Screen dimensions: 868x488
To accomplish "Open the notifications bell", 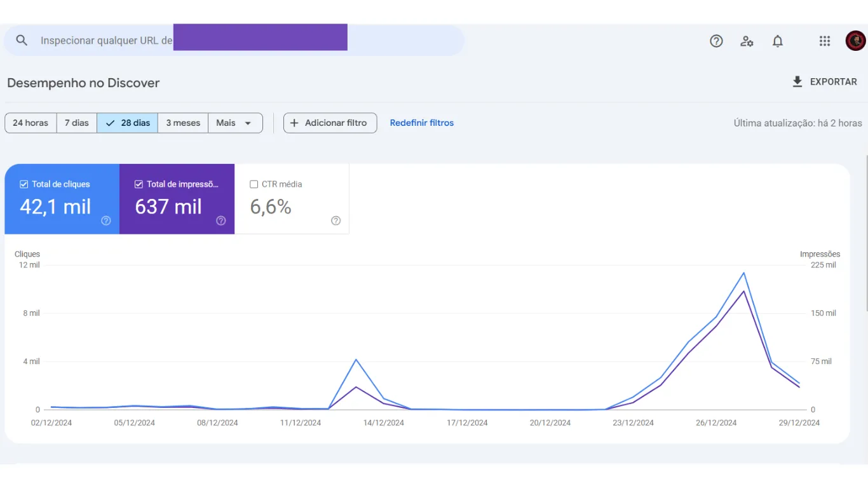I will click(777, 41).
